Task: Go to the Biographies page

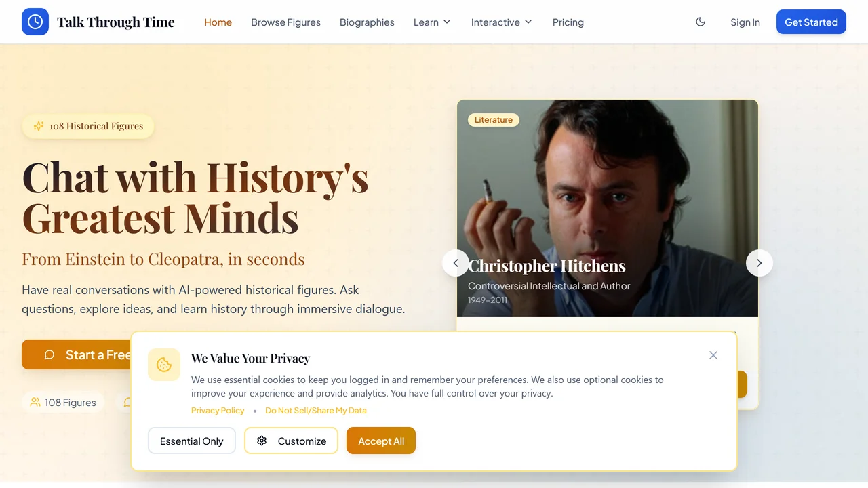Action: point(367,22)
